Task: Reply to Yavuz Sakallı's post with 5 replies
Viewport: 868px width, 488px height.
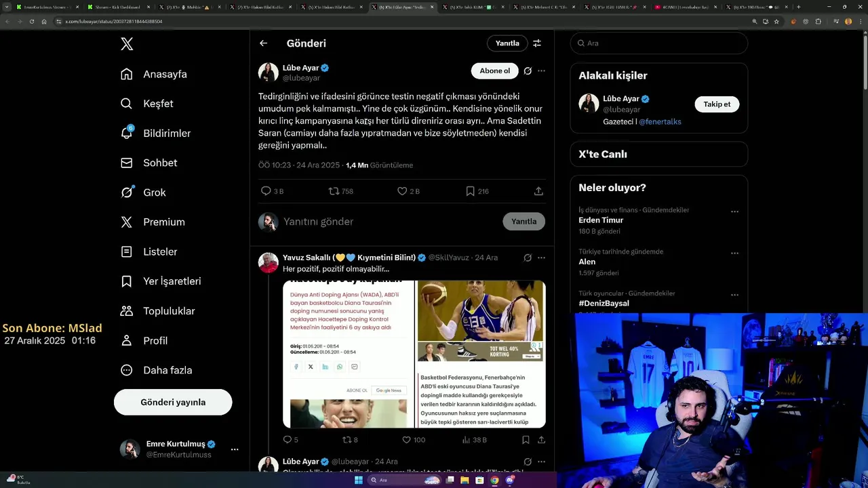Action: 286,440
